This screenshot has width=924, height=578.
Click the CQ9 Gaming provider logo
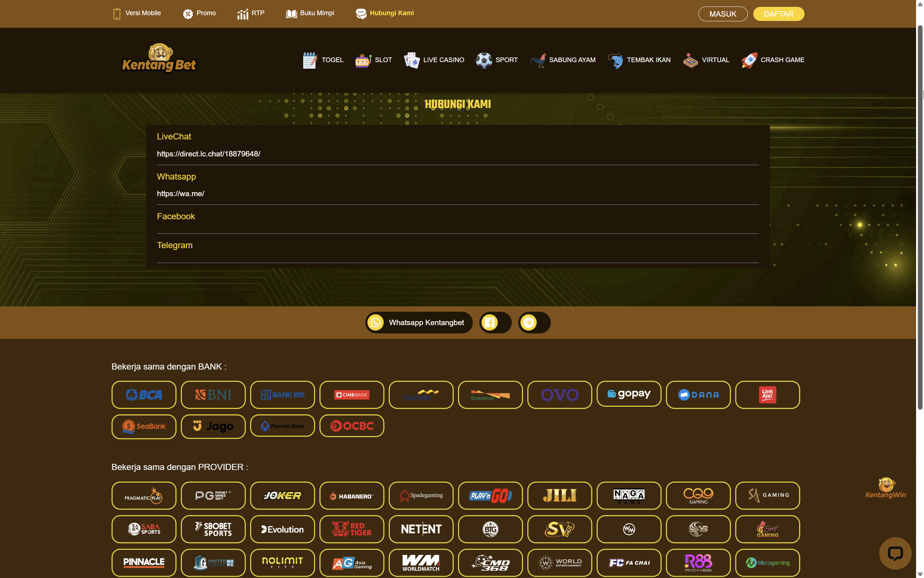[698, 496]
